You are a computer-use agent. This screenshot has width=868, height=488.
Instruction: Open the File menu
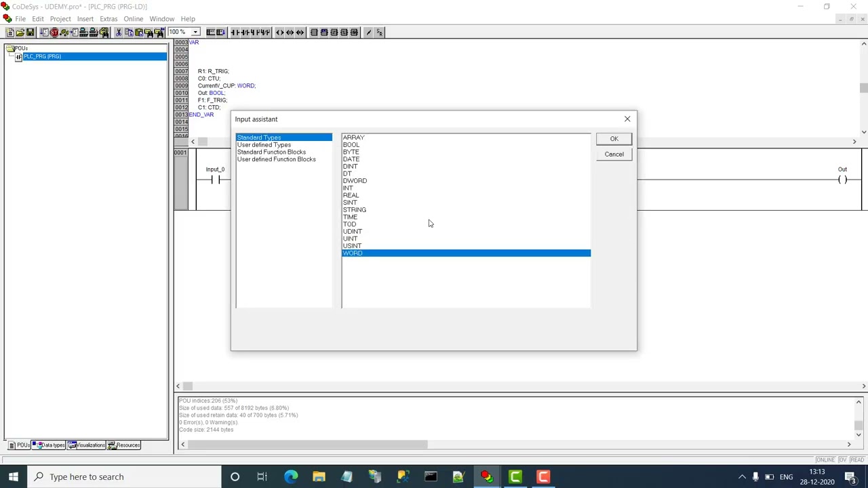click(x=20, y=19)
